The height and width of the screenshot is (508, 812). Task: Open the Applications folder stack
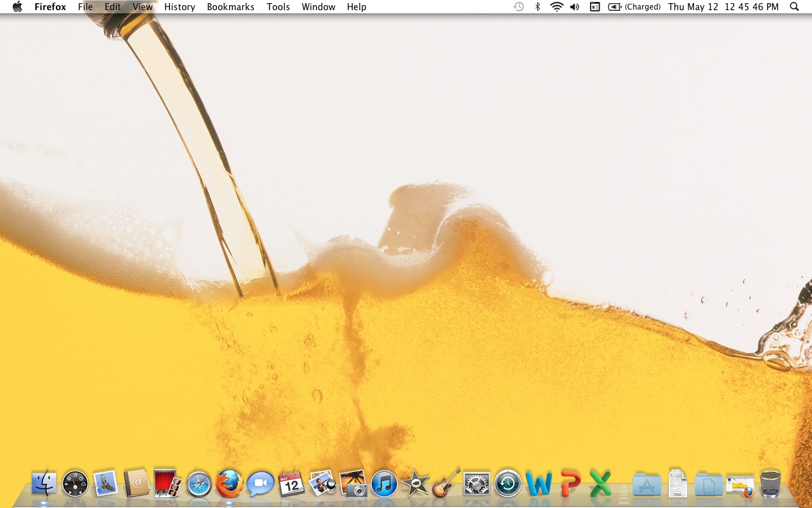[x=646, y=485]
